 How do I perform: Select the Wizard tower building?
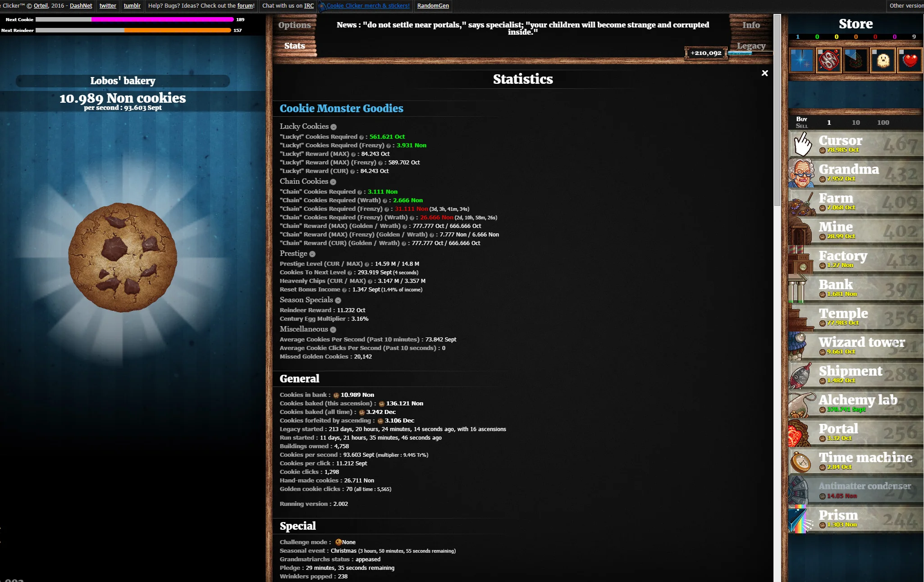[854, 346]
